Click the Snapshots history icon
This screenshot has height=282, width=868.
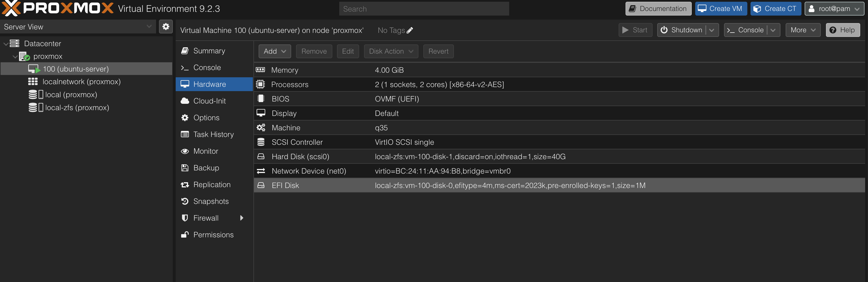185,201
